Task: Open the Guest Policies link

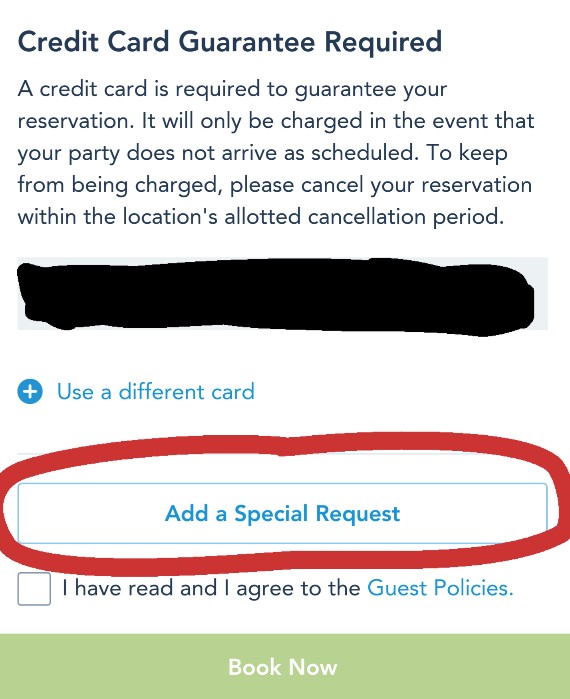Action: (x=440, y=588)
